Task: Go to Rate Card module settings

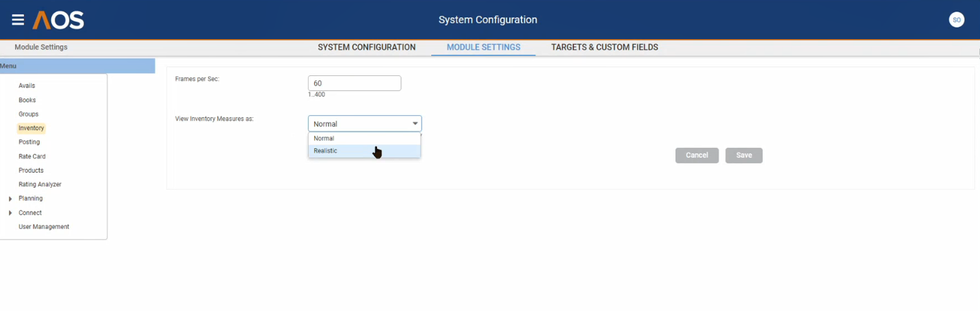Action: [32, 156]
